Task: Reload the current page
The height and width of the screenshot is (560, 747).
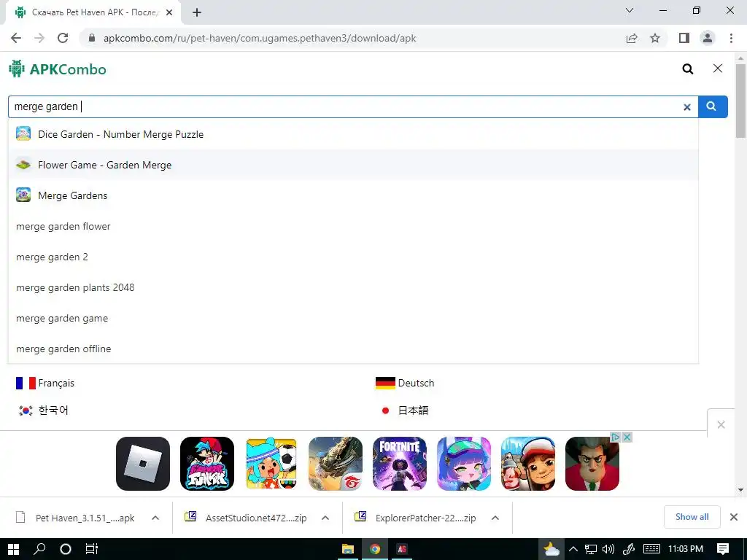Action: (x=63, y=38)
